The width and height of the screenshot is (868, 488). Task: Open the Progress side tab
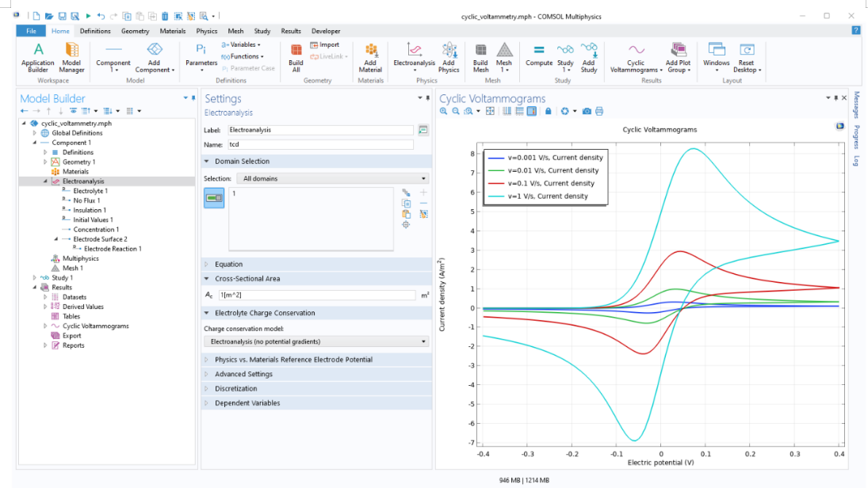(856, 139)
